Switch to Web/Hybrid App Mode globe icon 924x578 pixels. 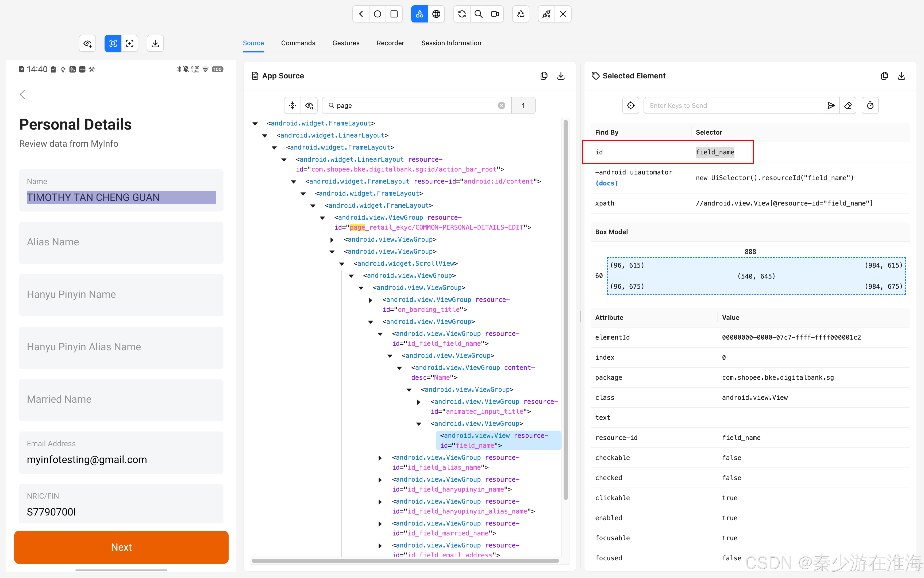click(436, 14)
